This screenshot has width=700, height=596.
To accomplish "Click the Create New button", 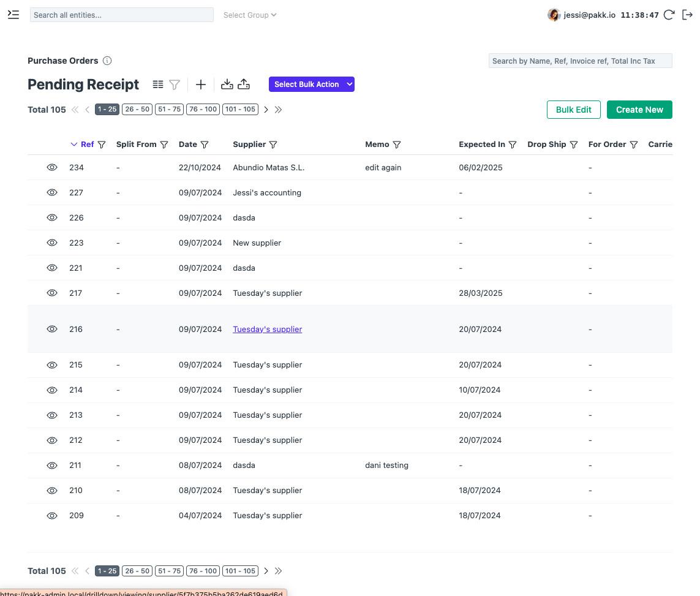I will (x=639, y=109).
